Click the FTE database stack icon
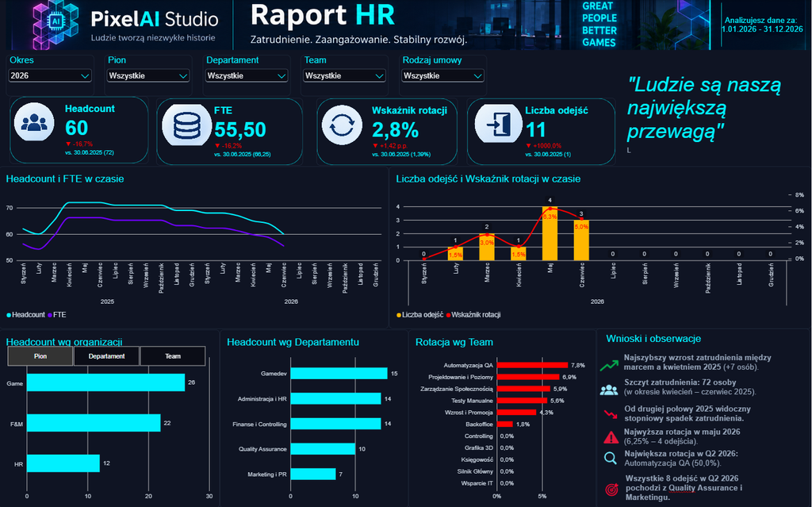This screenshot has height=507, width=812. (x=187, y=125)
